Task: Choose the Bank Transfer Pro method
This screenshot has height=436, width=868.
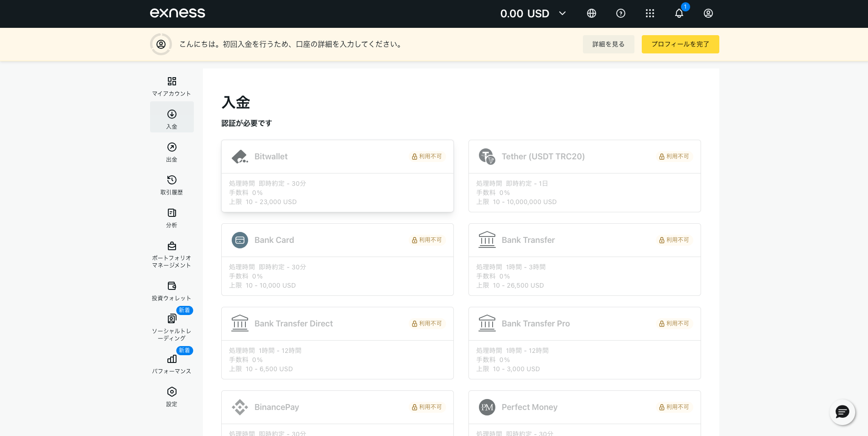Action: [584, 343]
